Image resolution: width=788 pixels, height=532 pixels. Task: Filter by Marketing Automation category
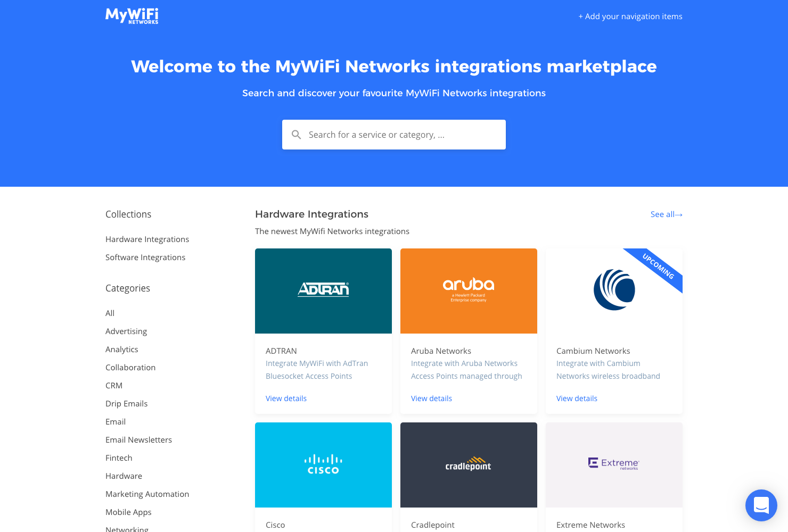[x=147, y=494]
